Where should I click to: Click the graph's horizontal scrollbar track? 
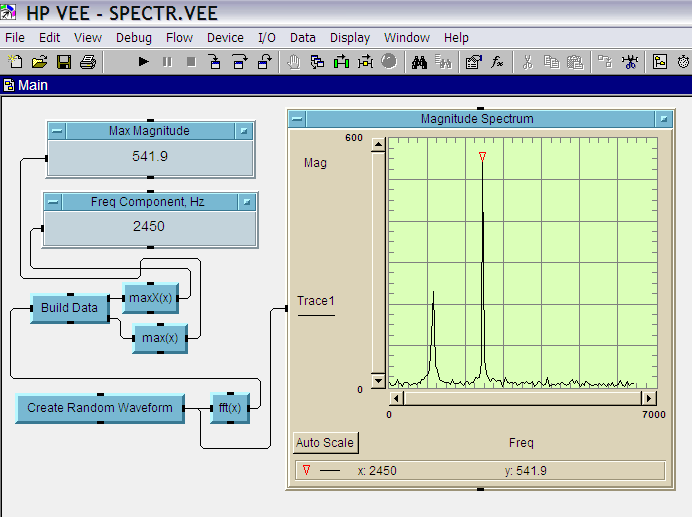coord(523,398)
